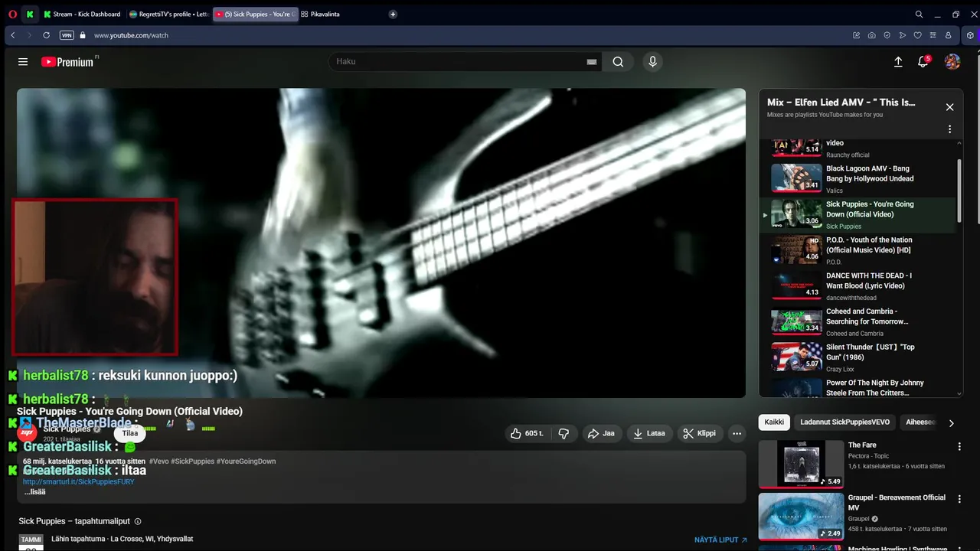Open the YouTube guide hamburger menu
980x551 pixels.
[x=23, y=62]
